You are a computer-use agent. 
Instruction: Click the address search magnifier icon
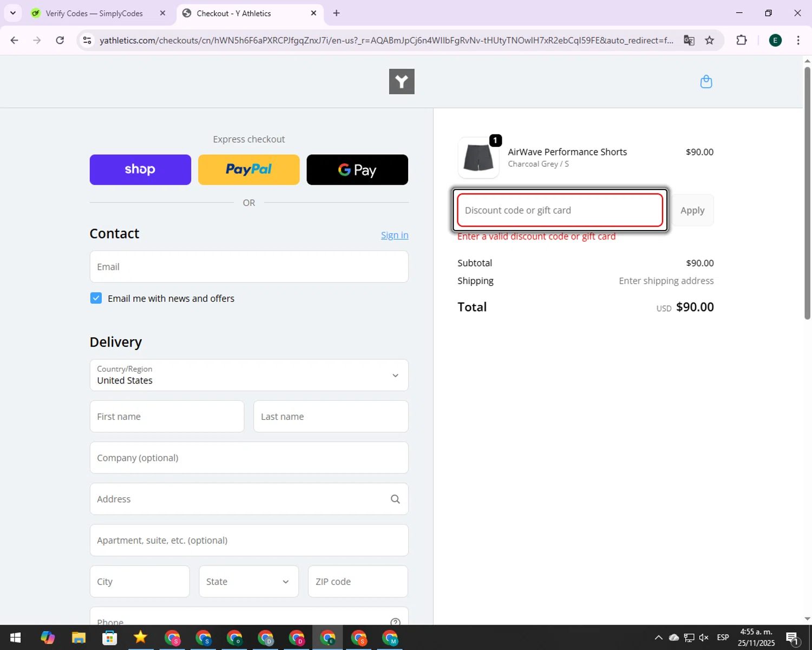(x=395, y=499)
